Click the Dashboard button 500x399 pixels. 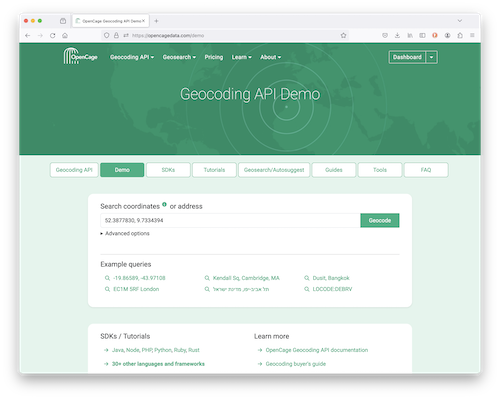407,57
